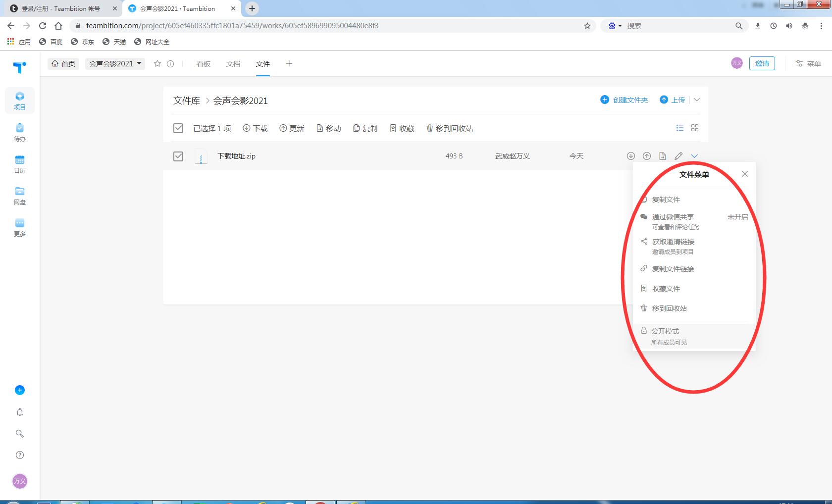
Task: Close the 文件菜单 popup
Action: 745,174
